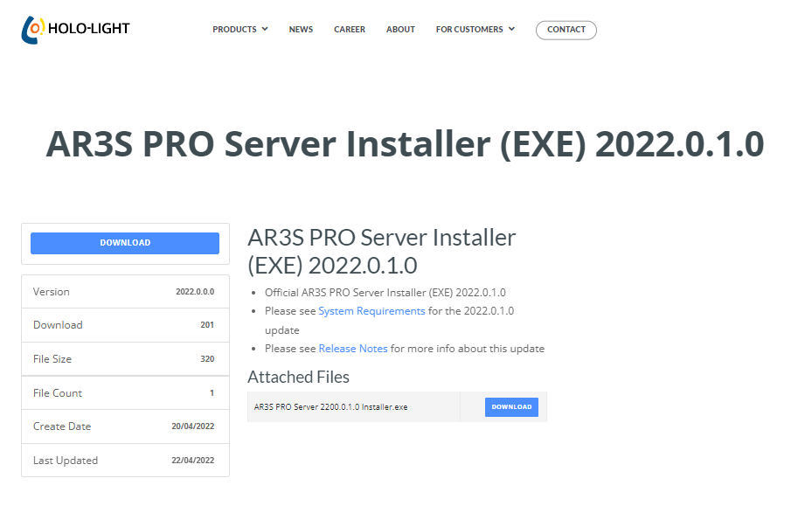The width and height of the screenshot is (812, 513).
Task: Click the Official AR3S PRO bullet text
Action: tap(385, 293)
